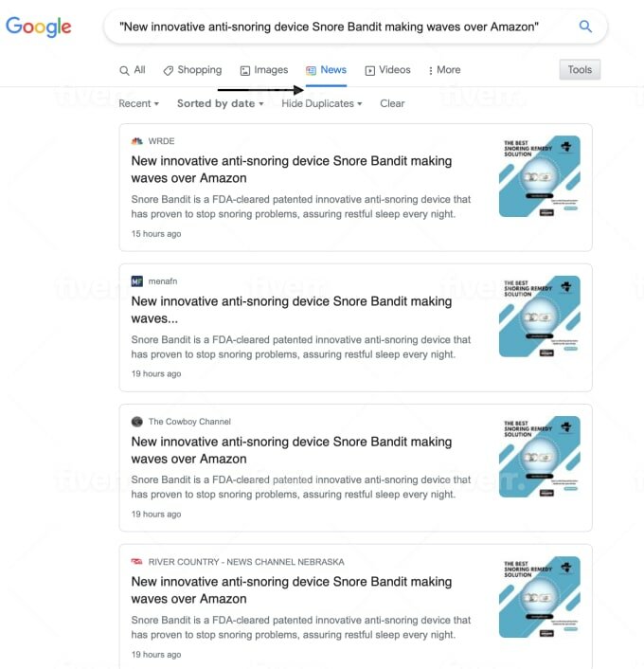Switch to the Images tab
Image resolution: width=644 pixels, height=669 pixels.
tap(264, 70)
